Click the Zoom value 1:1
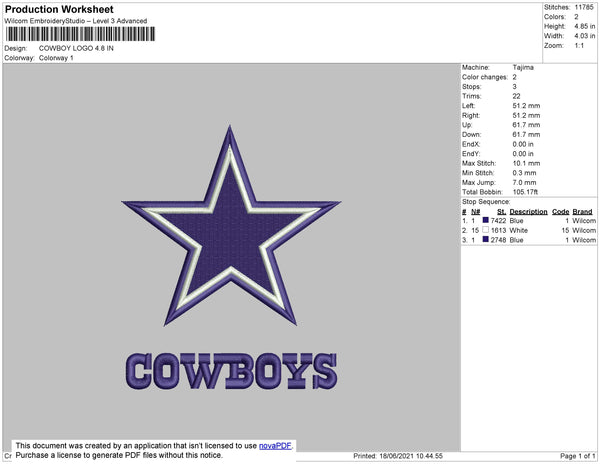This screenshot has width=600, height=464. coord(579,46)
